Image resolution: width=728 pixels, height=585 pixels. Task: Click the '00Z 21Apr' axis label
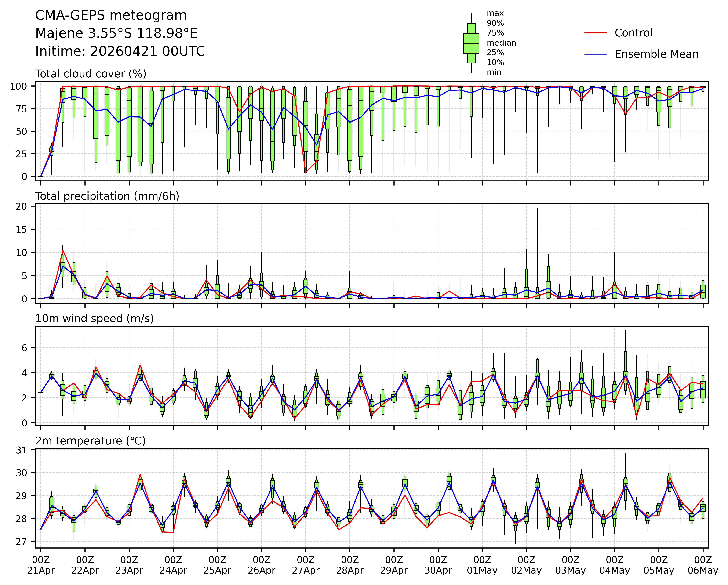point(41,565)
